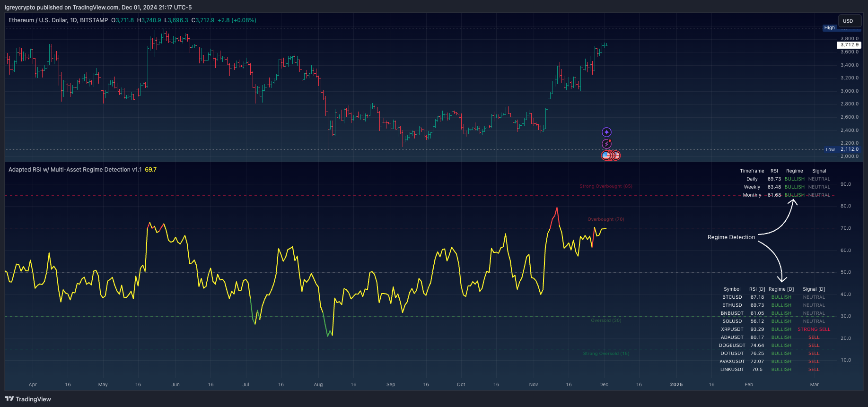868x407 pixels.
Task: Click the SOLUSD symbol row
Action: 732,321
